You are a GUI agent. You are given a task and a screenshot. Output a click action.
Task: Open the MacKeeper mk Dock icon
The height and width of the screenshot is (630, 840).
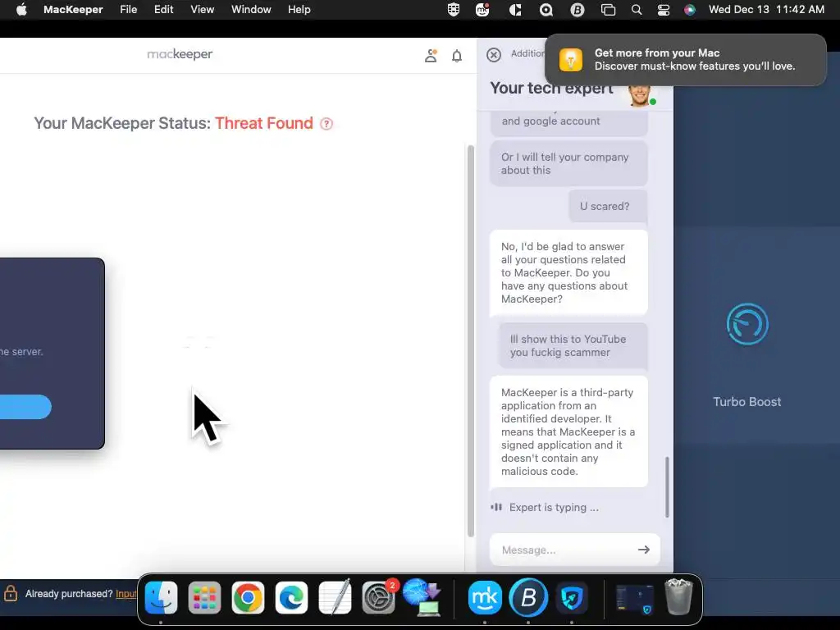pyautogui.click(x=485, y=597)
